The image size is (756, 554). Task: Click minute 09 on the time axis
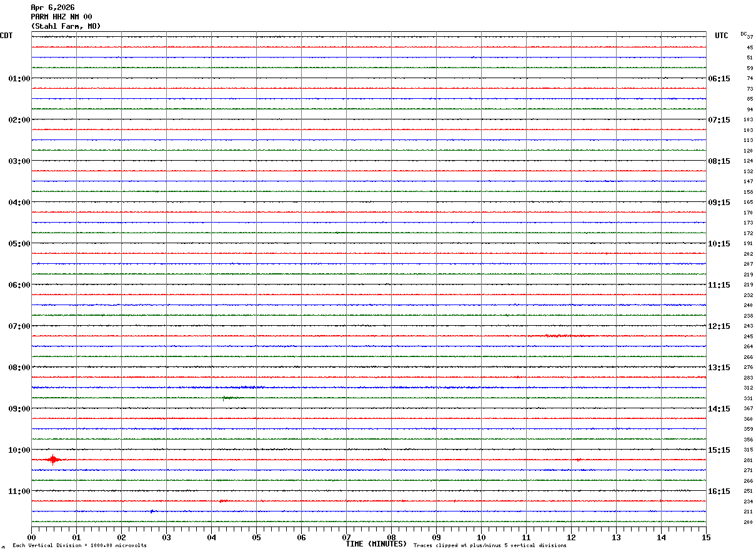point(436,537)
